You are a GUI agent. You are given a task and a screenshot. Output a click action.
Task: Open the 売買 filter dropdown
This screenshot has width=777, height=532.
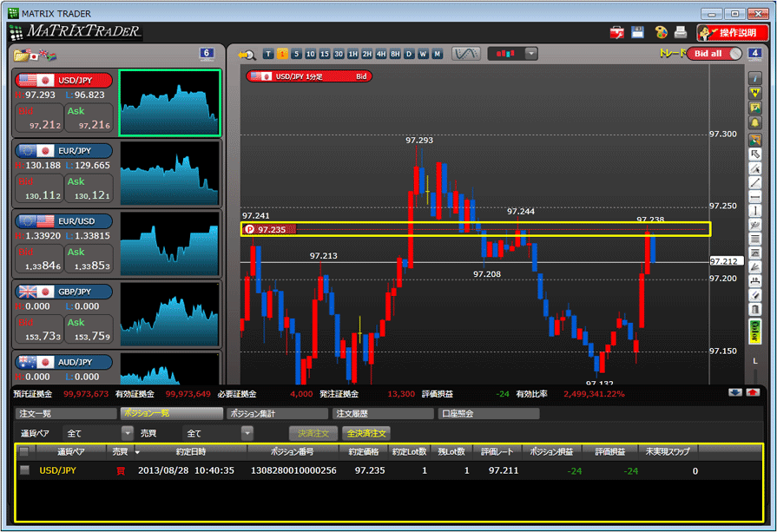tap(247, 433)
